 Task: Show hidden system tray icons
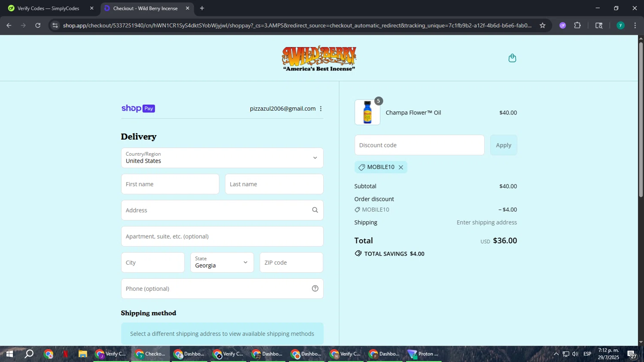[556, 354]
